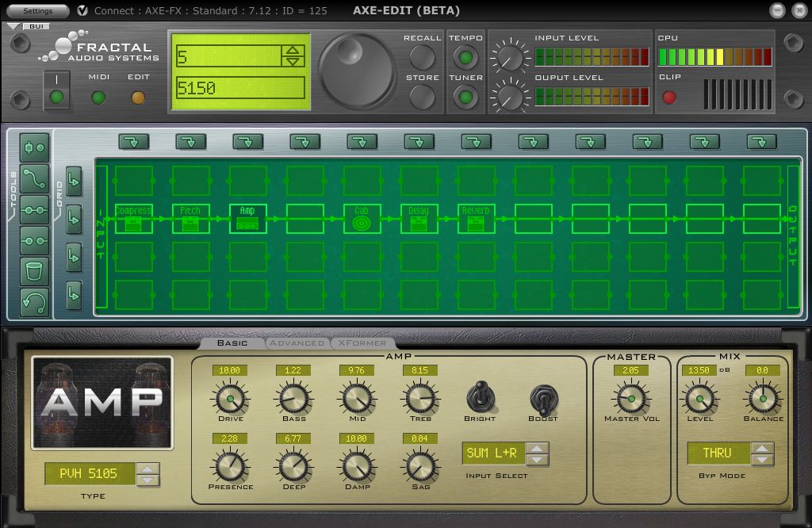Click the Drive knob
Screen dimensions: 812x528
click(x=230, y=398)
